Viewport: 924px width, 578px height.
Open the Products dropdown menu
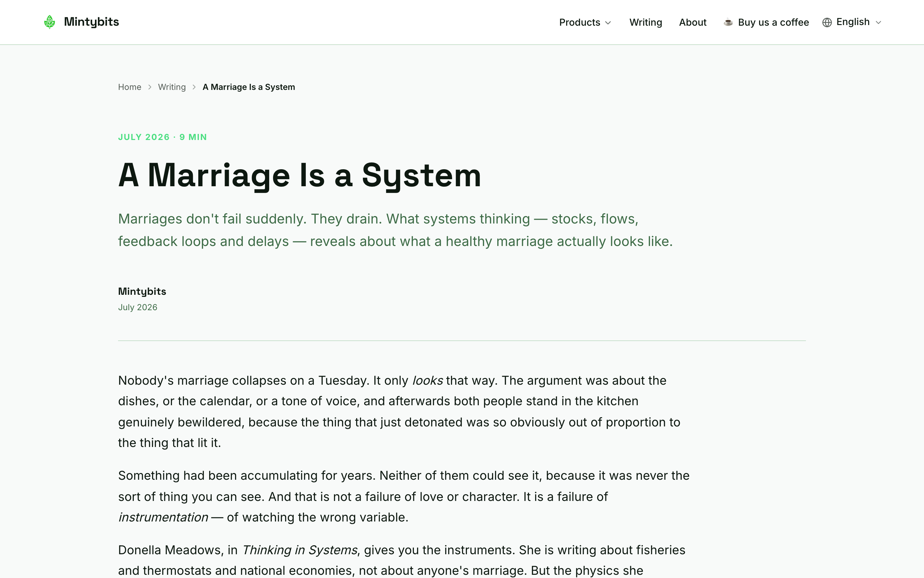click(585, 22)
